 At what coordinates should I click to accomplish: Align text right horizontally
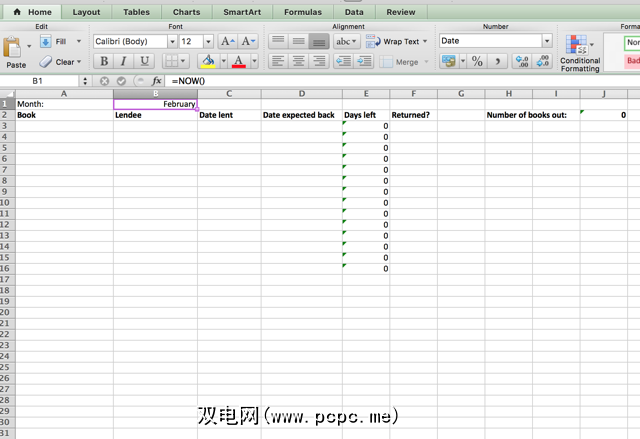tap(319, 62)
